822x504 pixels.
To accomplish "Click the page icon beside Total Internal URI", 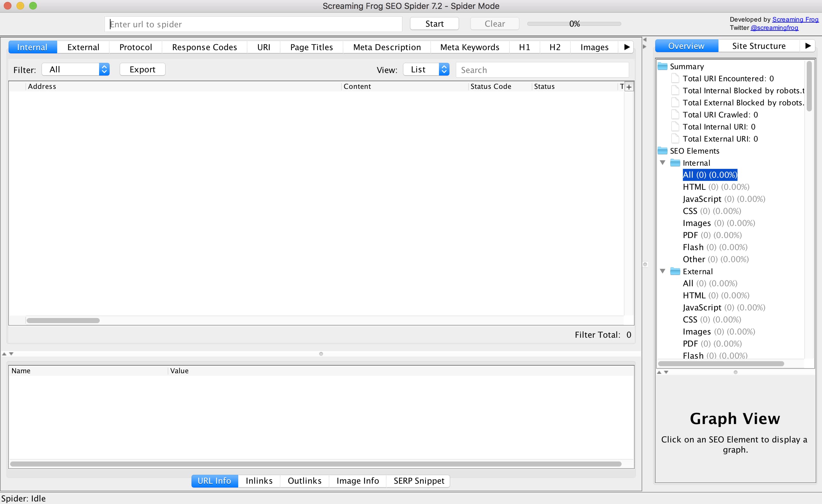I will pyautogui.click(x=675, y=126).
